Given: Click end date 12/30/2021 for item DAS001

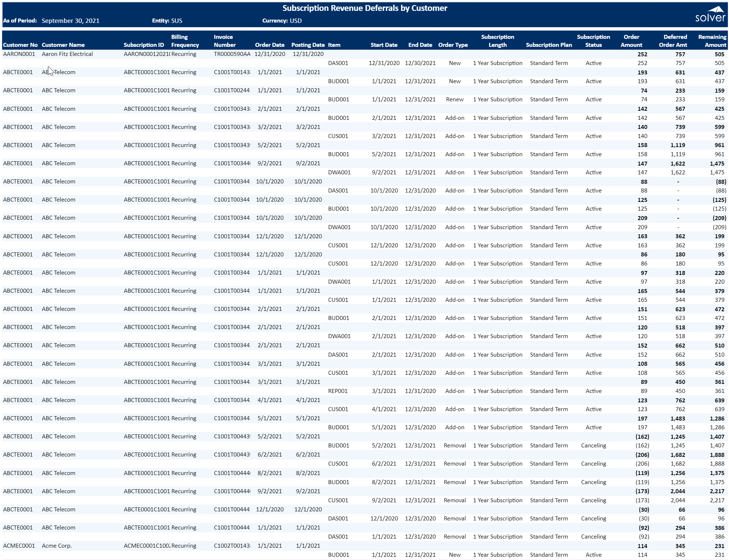Looking at the screenshot, I should coord(420,63).
